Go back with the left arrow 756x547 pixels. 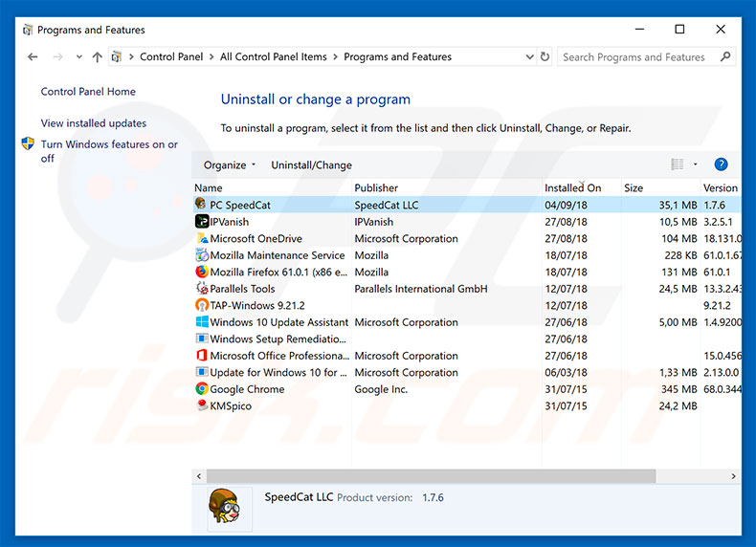tap(33, 56)
